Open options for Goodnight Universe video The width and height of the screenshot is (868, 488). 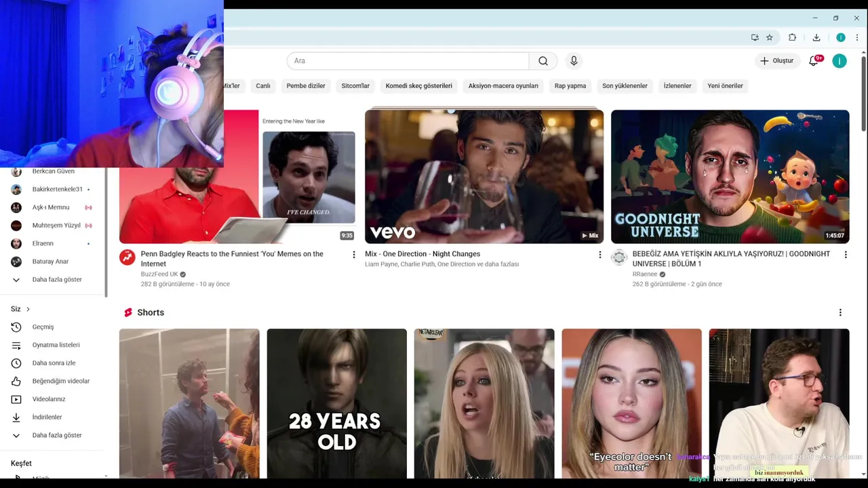pos(846,255)
